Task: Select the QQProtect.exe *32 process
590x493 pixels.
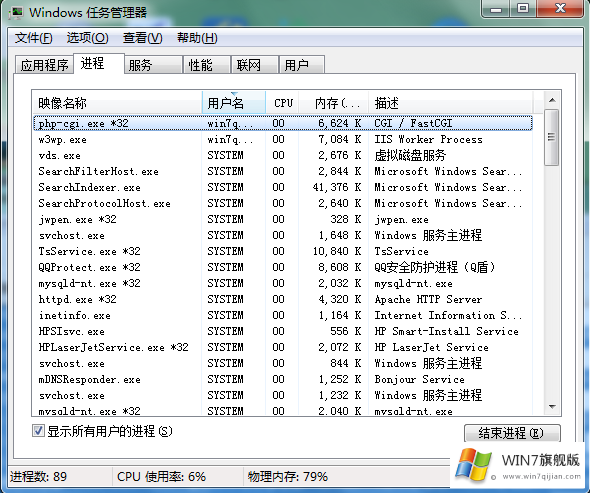Action: [x=283, y=268]
